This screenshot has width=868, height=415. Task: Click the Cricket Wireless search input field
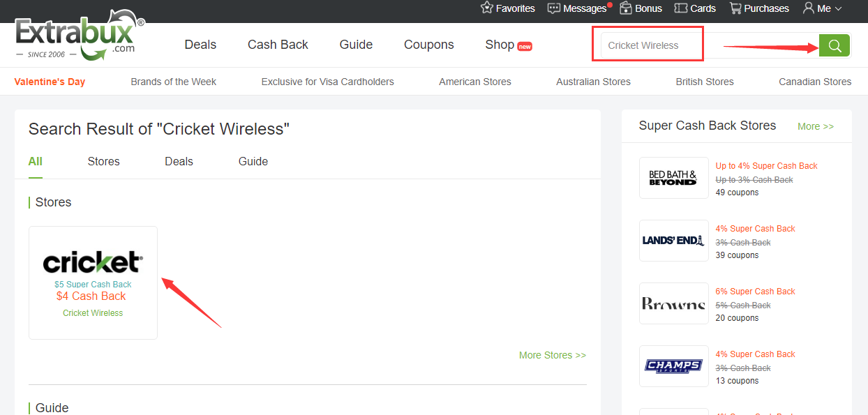tap(710, 45)
